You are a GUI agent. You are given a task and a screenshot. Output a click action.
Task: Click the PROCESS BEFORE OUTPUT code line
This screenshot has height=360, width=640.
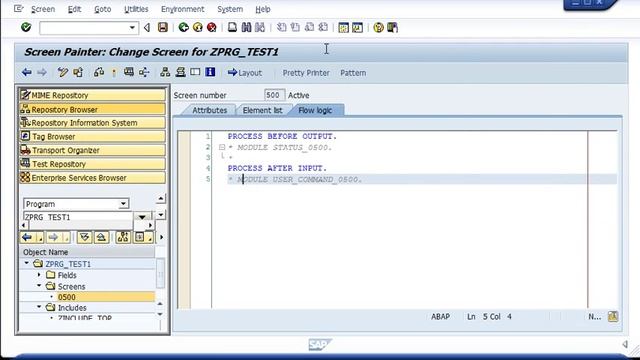point(282,136)
